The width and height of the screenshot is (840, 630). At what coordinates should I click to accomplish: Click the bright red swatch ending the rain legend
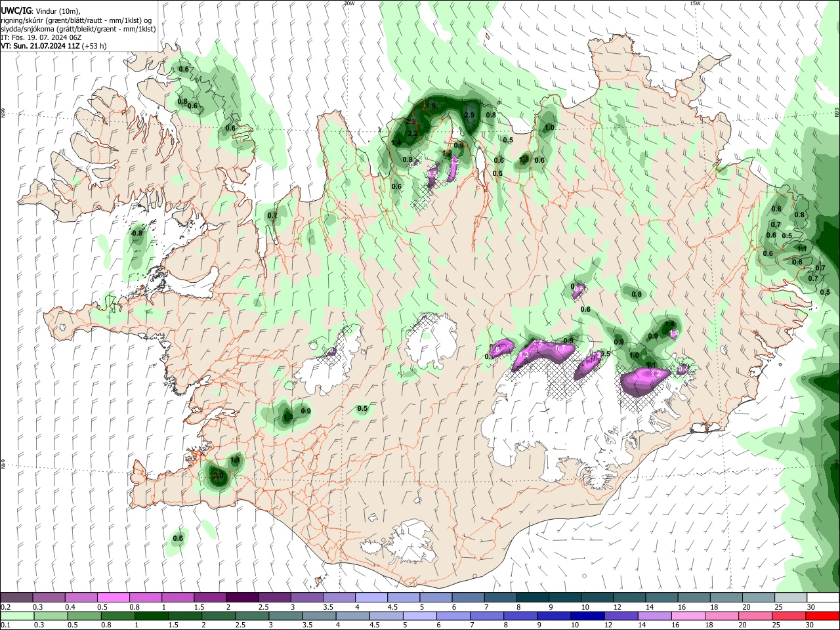point(822,616)
